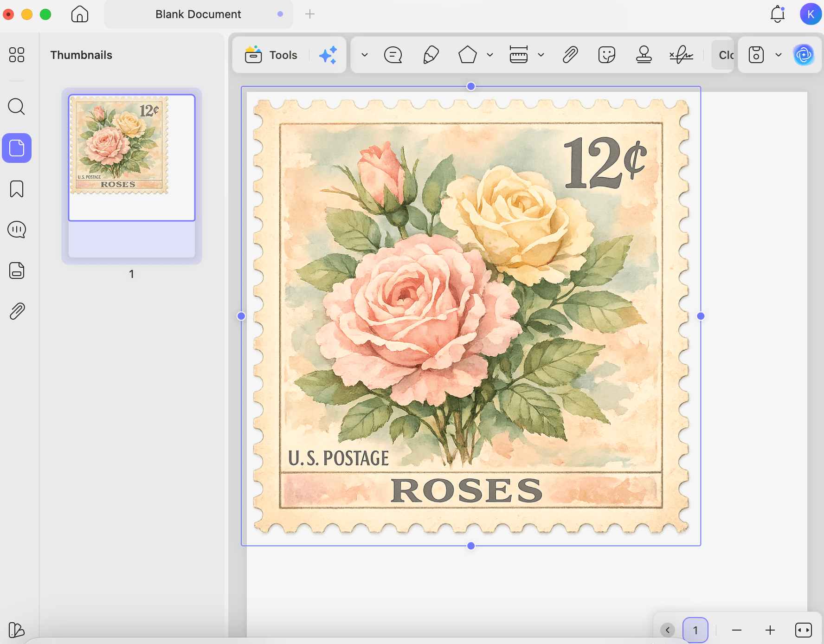The width and height of the screenshot is (824, 644).
Task: Open the home screen icon
Action: 80,14
